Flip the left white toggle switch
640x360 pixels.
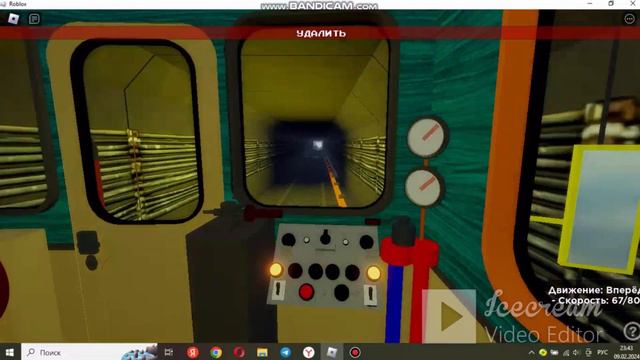point(278,291)
